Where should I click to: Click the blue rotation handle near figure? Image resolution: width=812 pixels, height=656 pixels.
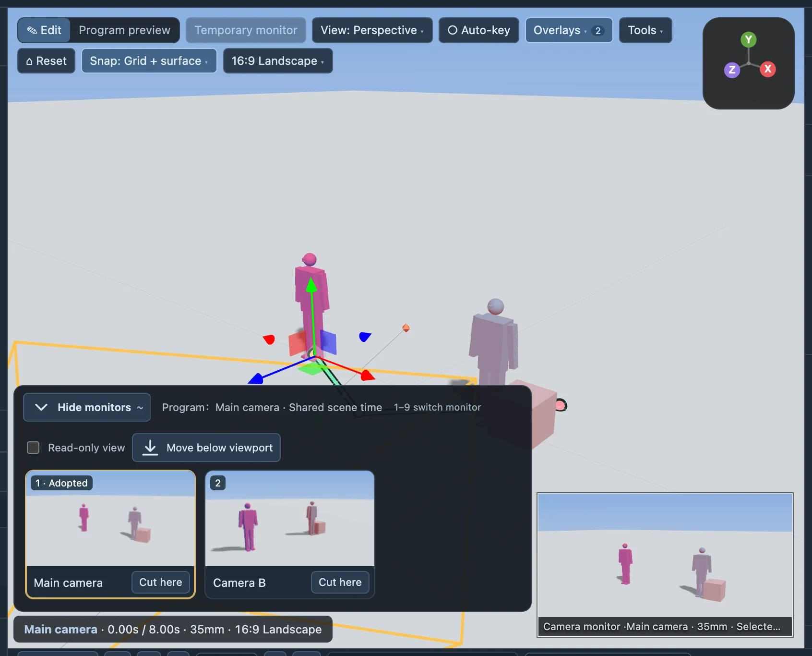point(365,337)
